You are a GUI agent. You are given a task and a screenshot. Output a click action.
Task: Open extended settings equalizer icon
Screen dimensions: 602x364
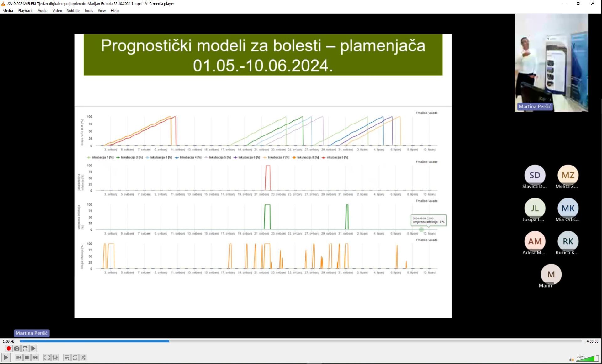55,357
